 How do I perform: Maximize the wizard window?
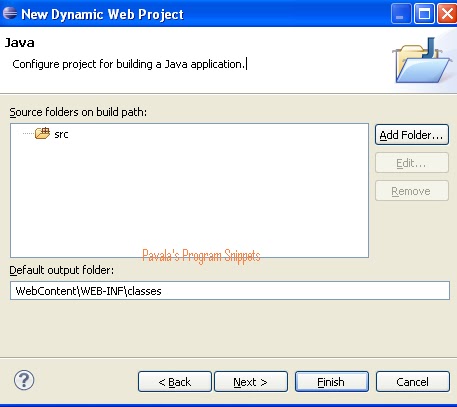pyautogui.click(x=424, y=14)
